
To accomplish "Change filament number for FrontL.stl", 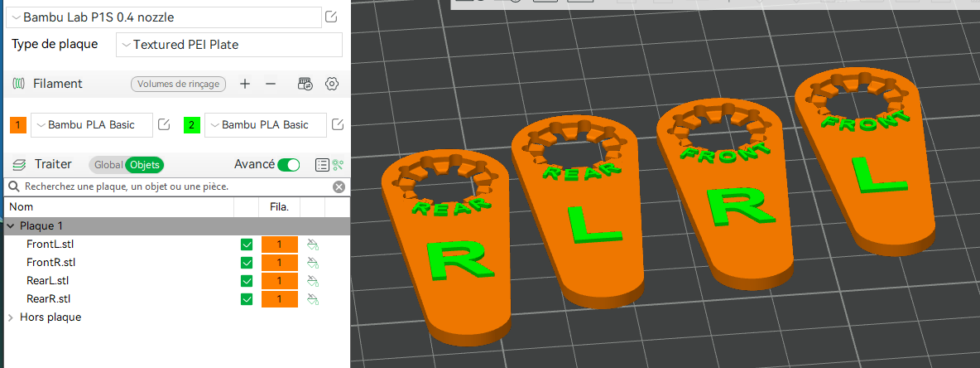I will (x=280, y=245).
